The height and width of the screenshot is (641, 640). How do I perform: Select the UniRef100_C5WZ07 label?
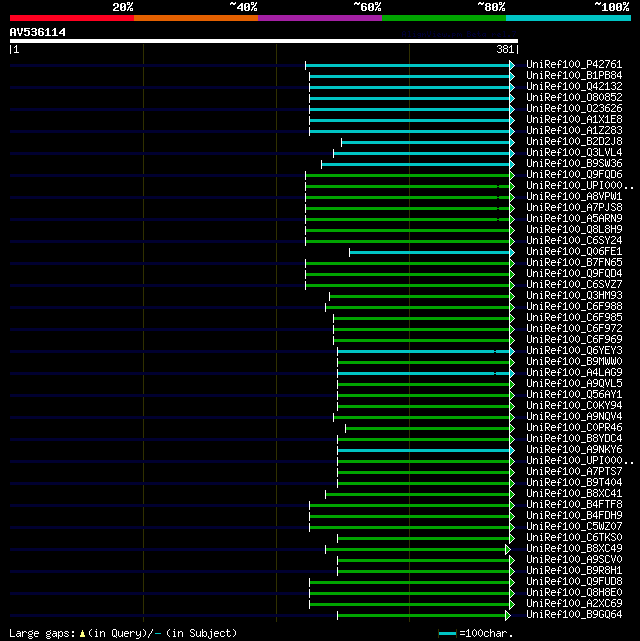[574, 527]
